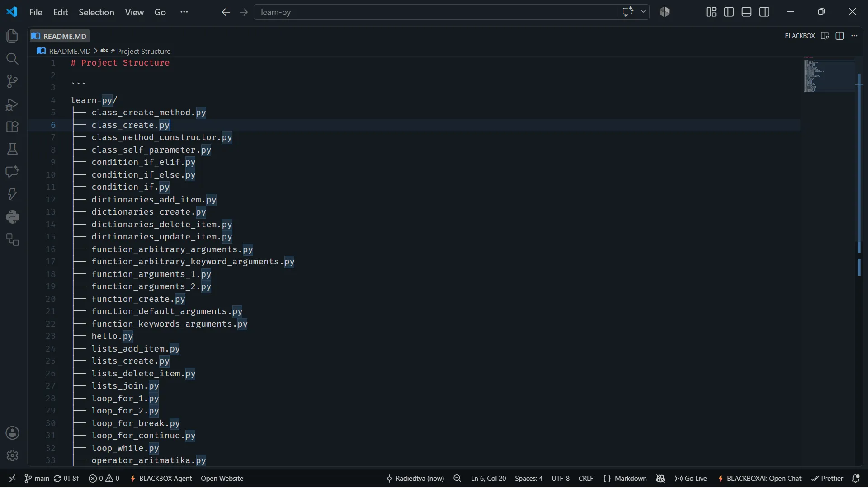Change the UTF-8 file encoding
The height and width of the screenshot is (488, 868).
[561, 479]
